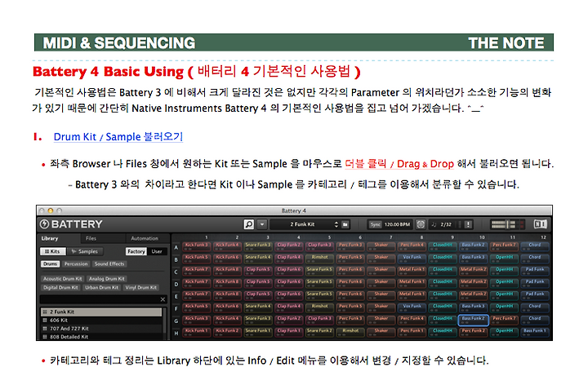The image size is (588, 376).
Task: Filter by Analog Drum Kit tag
Action: point(107,279)
